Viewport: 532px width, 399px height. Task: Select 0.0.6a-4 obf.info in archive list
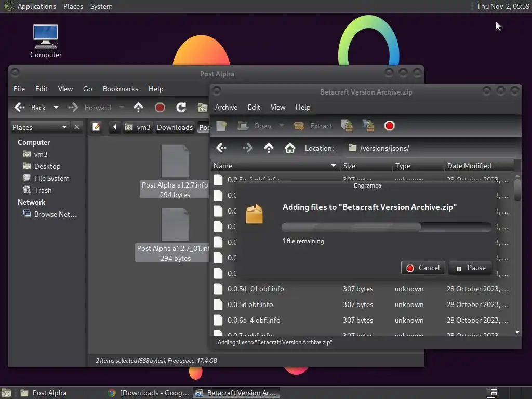(362, 320)
